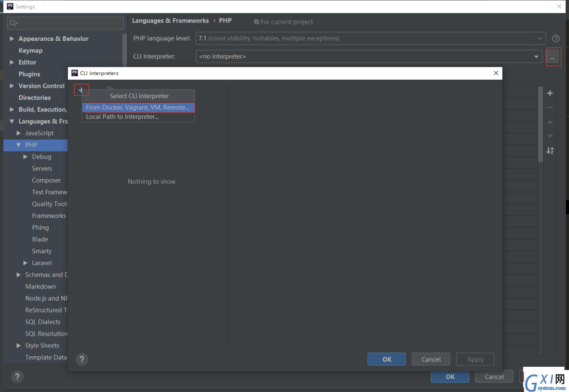Select Keymap in settings tree
569x392 pixels.
(x=30, y=50)
